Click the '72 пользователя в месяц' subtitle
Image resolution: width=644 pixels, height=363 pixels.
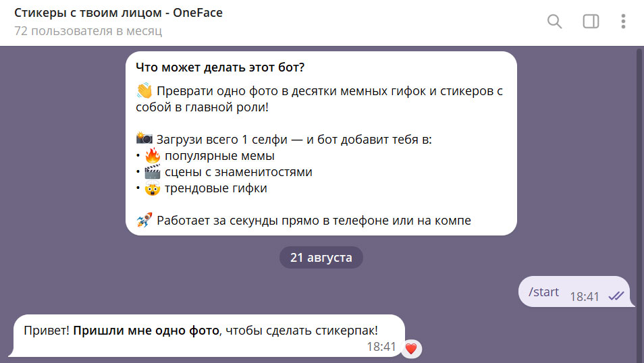click(88, 31)
